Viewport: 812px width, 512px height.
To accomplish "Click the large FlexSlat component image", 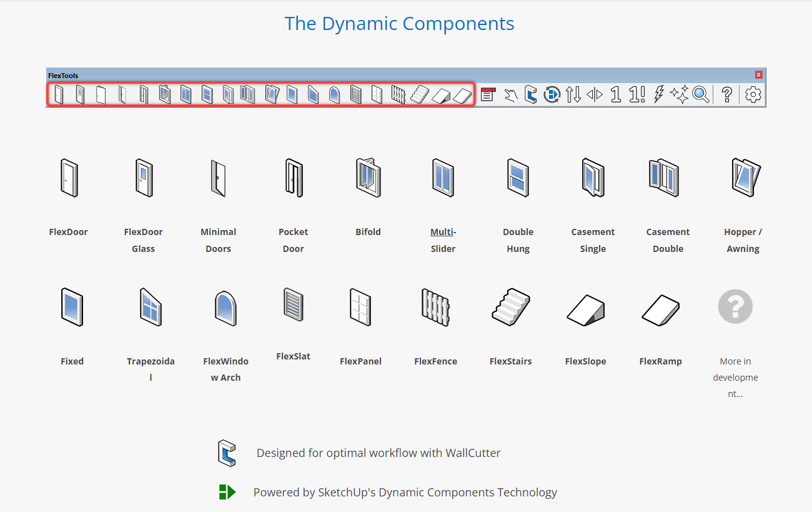I will 294,304.
